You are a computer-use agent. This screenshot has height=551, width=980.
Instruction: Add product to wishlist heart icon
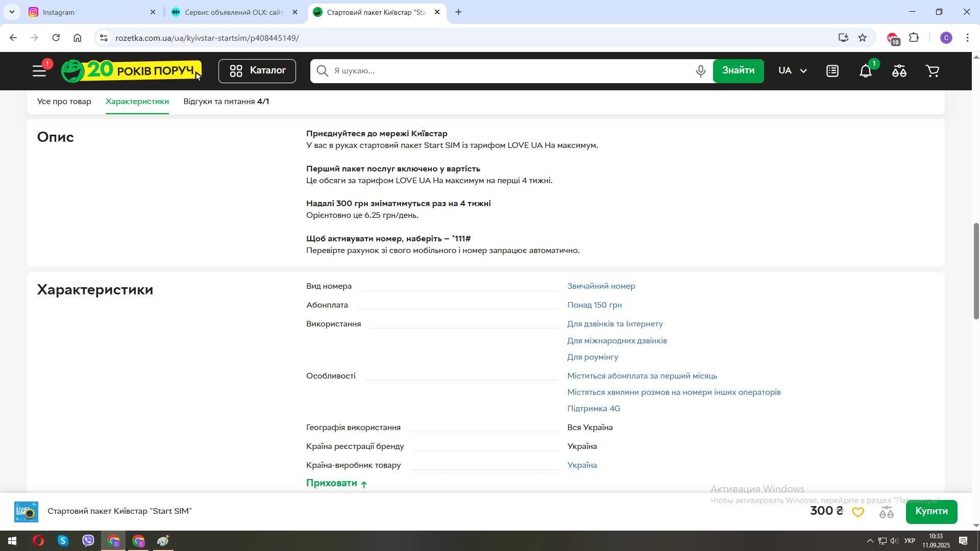click(857, 512)
